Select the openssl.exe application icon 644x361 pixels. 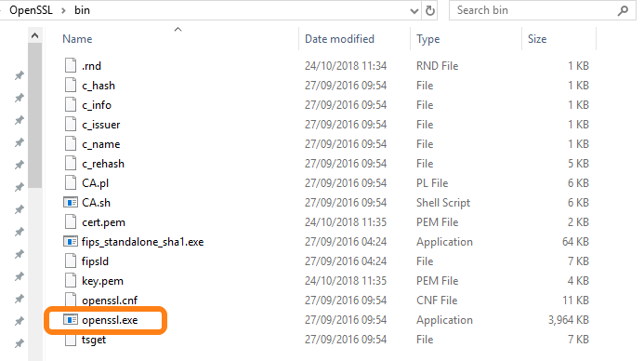[x=71, y=319]
